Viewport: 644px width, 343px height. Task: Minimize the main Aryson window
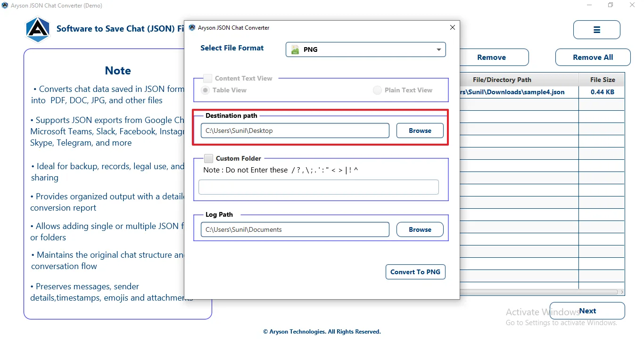pyautogui.click(x=590, y=5)
